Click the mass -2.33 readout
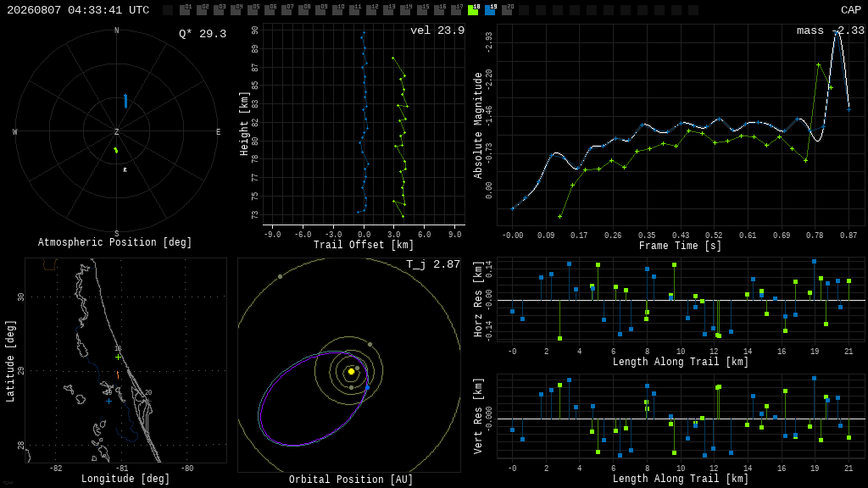868x488 pixels. coord(831,30)
